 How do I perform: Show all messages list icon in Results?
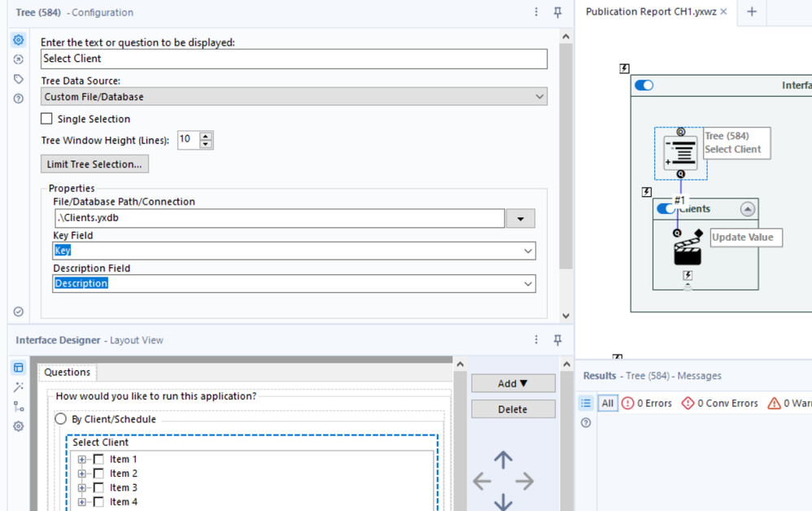click(586, 403)
